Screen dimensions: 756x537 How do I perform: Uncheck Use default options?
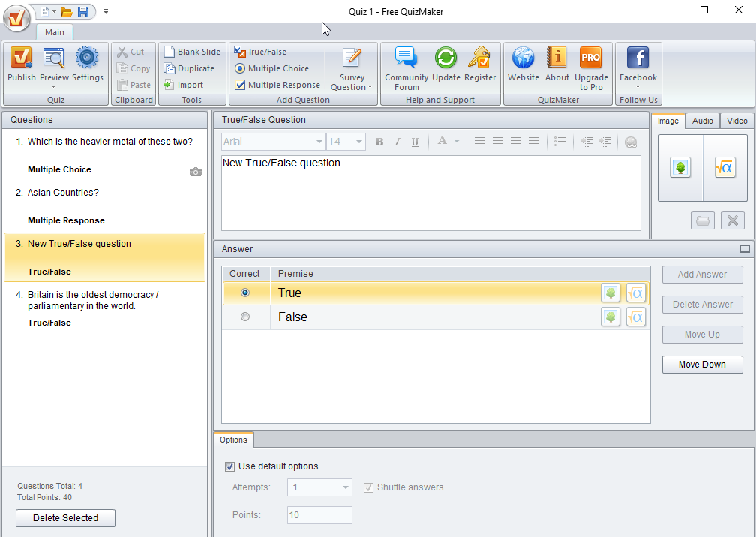point(230,466)
